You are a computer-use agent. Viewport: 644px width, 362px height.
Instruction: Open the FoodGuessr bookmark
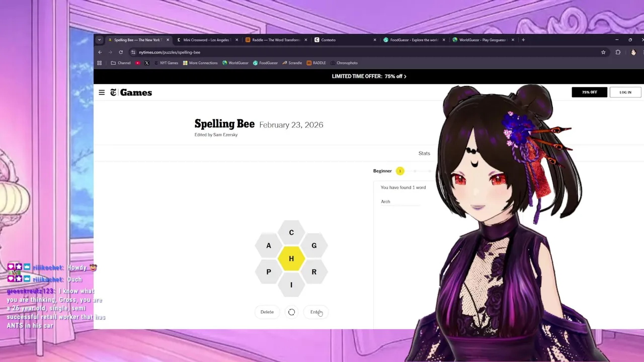point(265,63)
